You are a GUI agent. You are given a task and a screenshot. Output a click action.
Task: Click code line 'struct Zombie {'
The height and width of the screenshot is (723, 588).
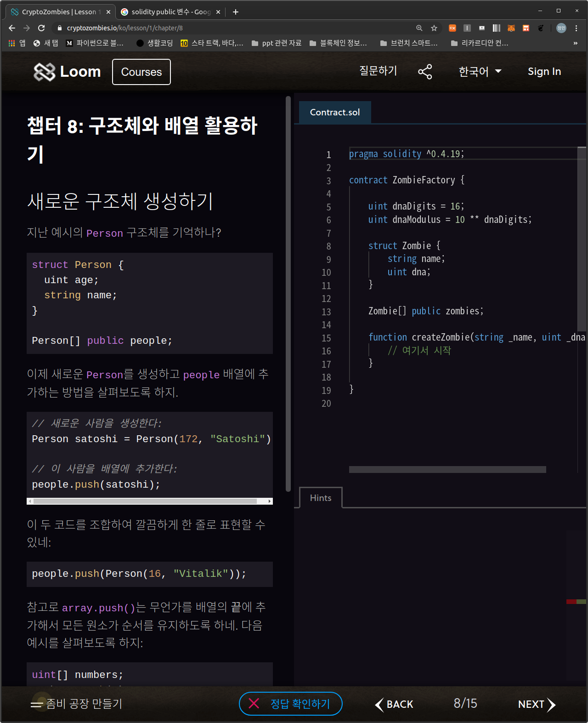(404, 246)
